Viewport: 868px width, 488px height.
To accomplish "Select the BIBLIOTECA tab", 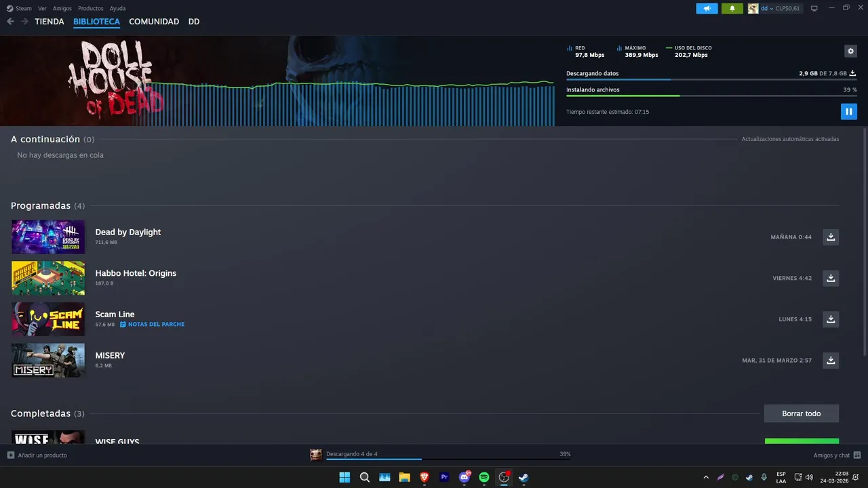I will click(96, 22).
